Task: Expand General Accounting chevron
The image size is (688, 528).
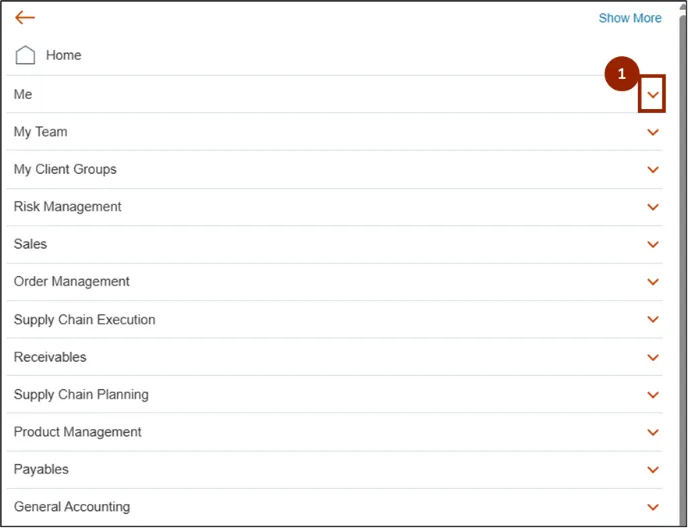Action: pyautogui.click(x=653, y=507)
